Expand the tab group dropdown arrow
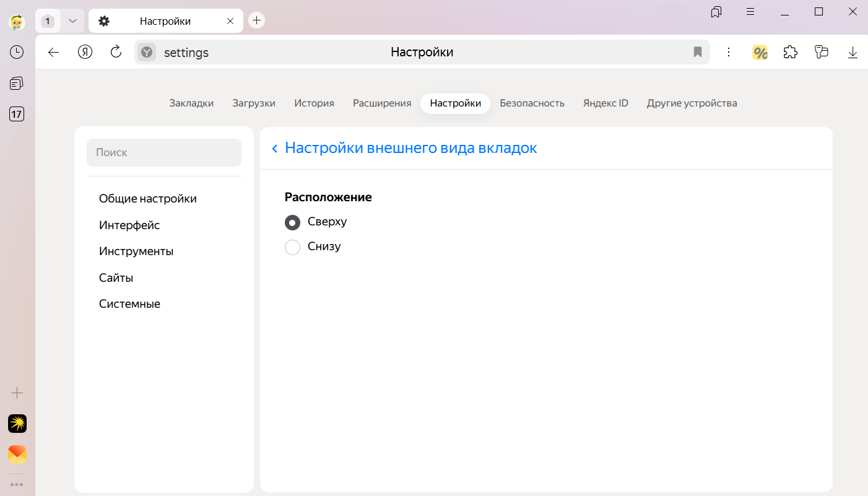 point(72,21)
